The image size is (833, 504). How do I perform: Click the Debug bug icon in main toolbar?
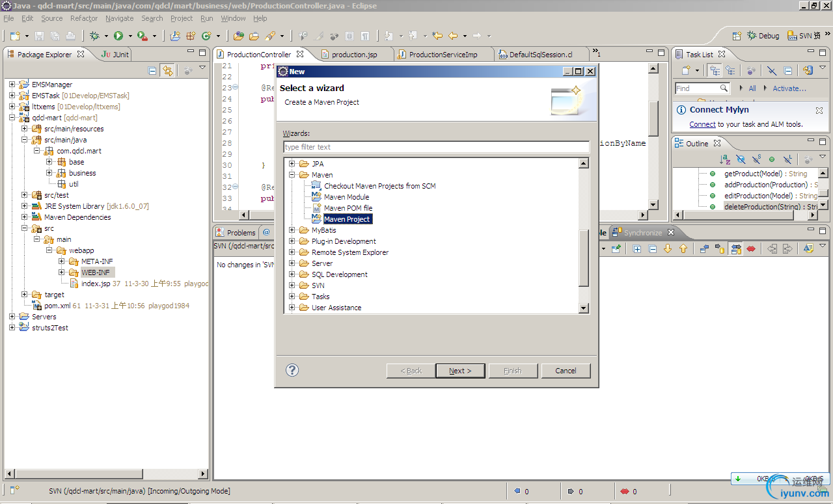click(x=95, y=36)
